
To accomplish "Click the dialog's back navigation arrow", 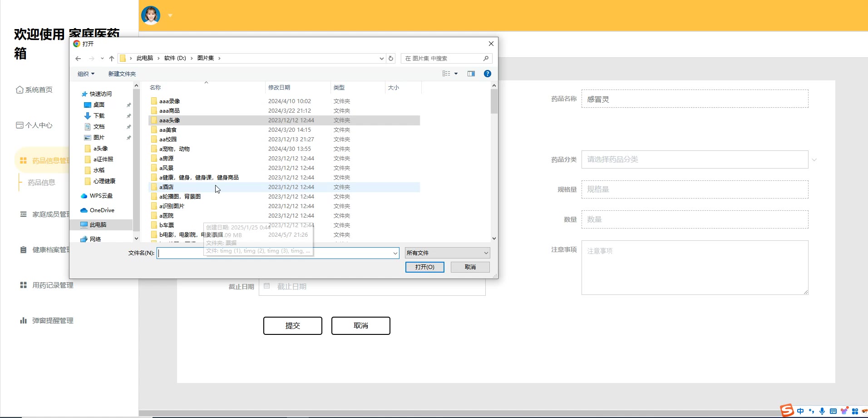I will click(x=78, y=59).
